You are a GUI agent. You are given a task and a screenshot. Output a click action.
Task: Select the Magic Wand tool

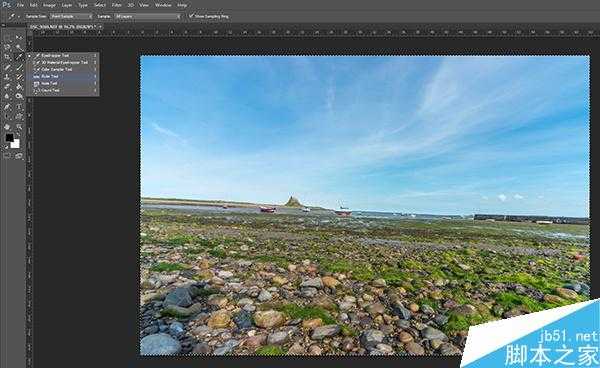coord(19,47)
